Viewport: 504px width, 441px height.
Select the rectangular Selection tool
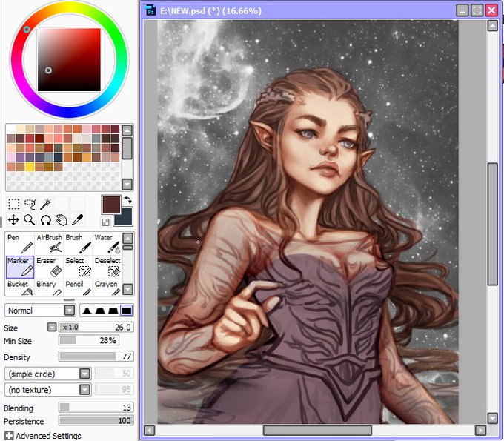pos(13,204)
